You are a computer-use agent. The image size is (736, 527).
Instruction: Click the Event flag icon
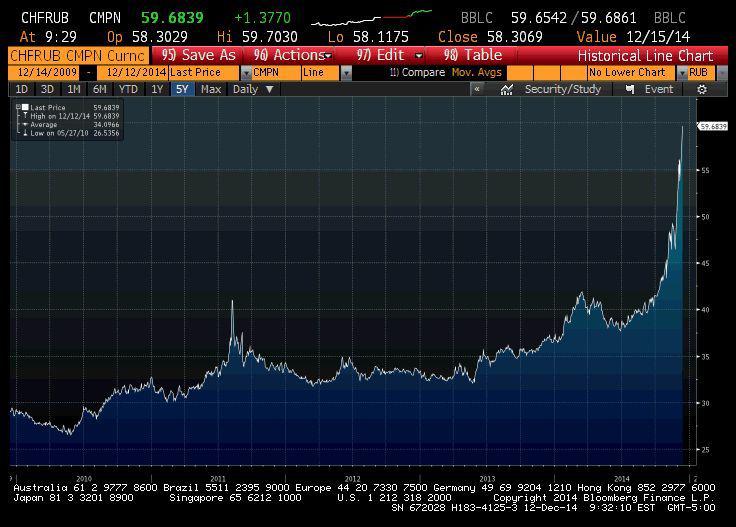(x=630, y=90)
